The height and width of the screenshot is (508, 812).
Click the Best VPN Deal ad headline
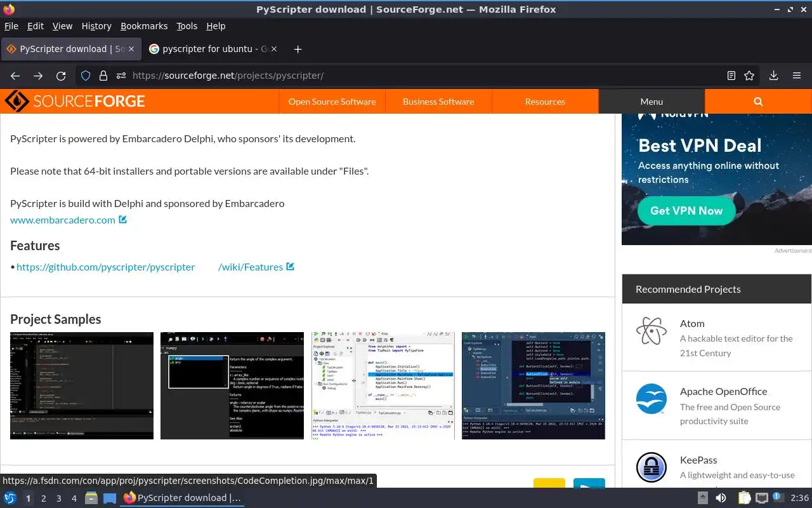[700, 145]
